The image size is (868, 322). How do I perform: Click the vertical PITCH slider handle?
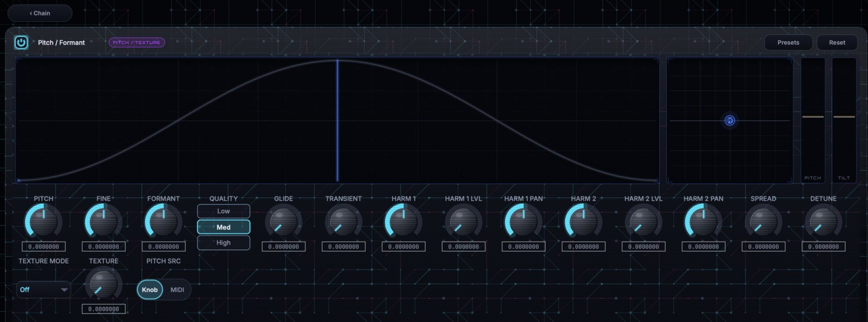click(813, 117)
